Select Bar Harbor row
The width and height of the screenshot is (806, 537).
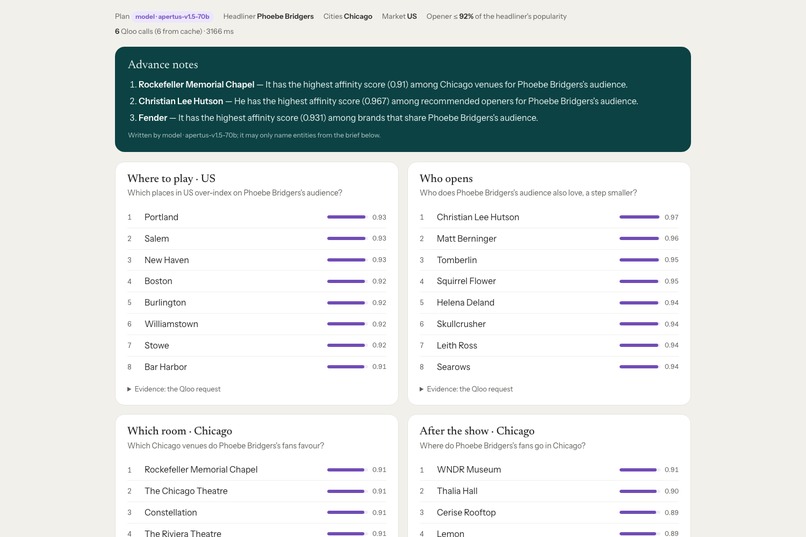257,367
